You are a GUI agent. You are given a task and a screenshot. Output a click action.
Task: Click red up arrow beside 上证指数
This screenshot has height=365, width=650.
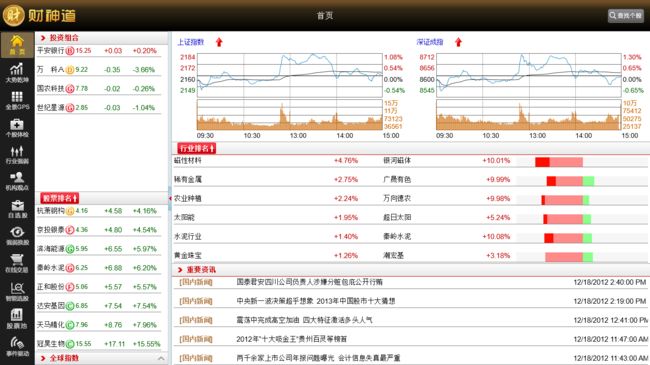point(219,42)
